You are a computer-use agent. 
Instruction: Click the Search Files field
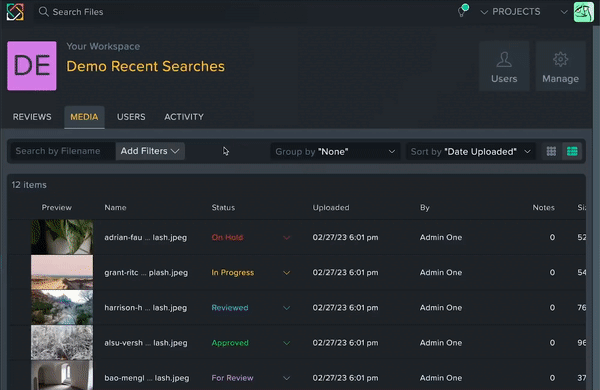[x=147, y=12]
